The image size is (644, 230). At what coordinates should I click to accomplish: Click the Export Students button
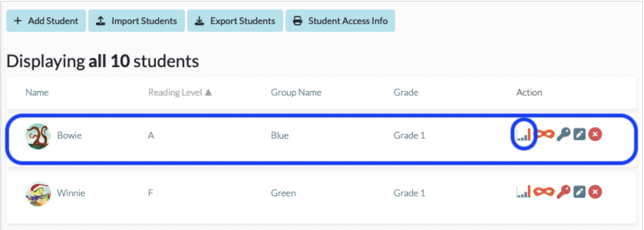235,21
